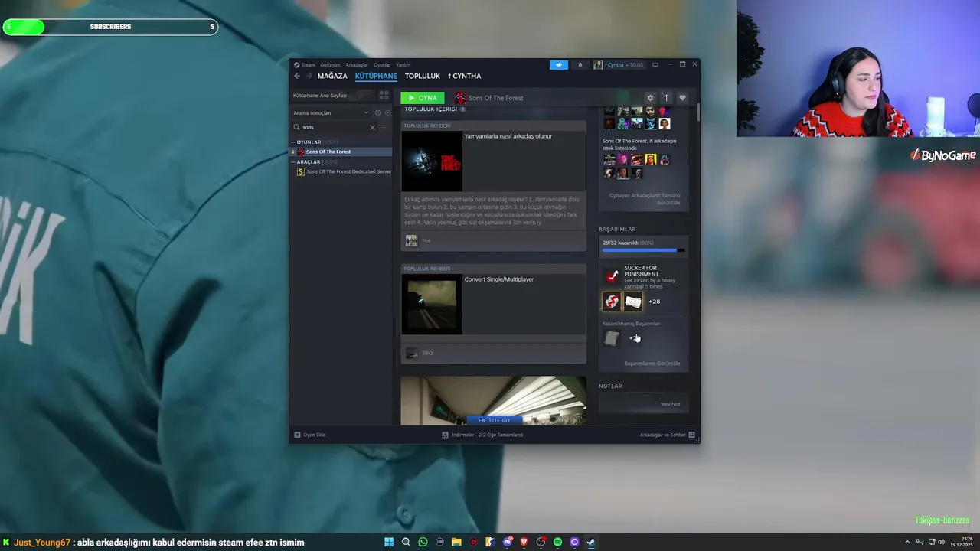Go to the KÜTÜPHANE tab
Image resolution: width=980 pixels, height=551 pixels.
pos(376,76)
